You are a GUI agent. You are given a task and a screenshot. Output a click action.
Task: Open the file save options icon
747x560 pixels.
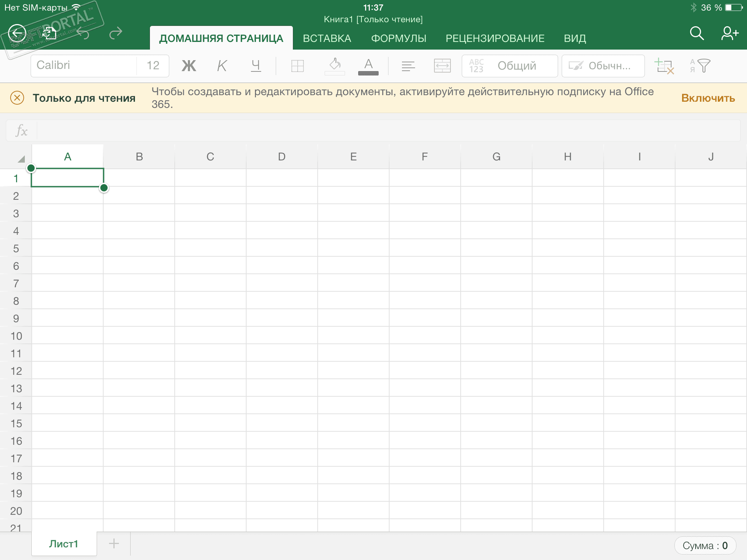tap(49, 34)
